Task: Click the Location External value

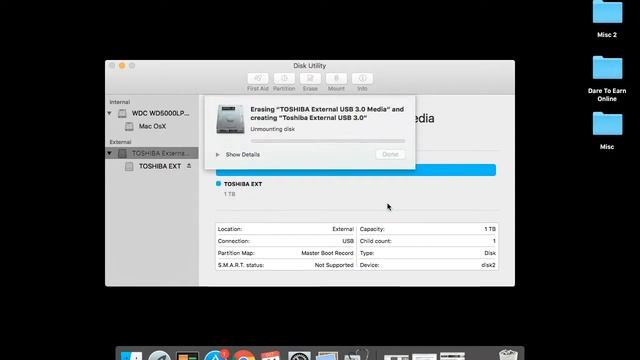Action: (x=343, y=229)
